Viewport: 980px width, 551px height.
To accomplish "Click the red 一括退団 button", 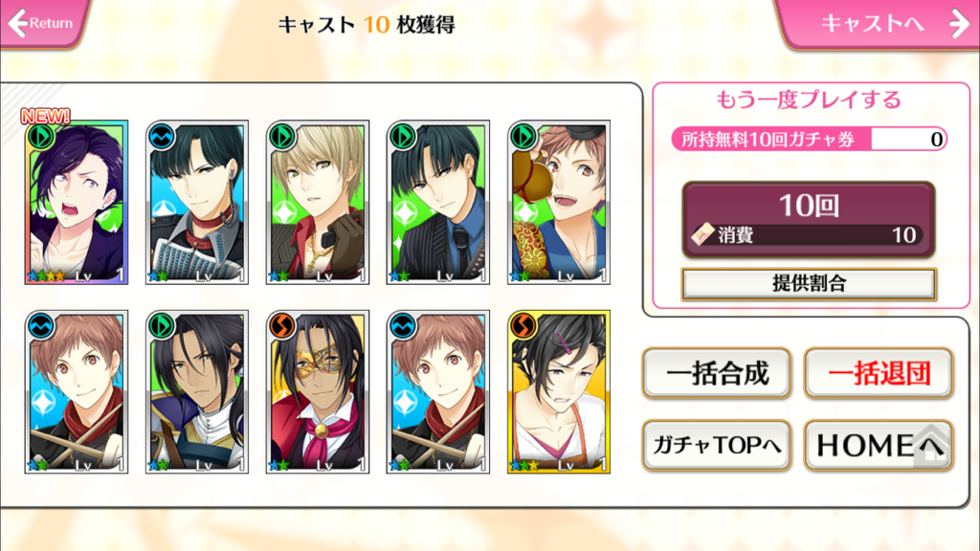I will [879, 374].
